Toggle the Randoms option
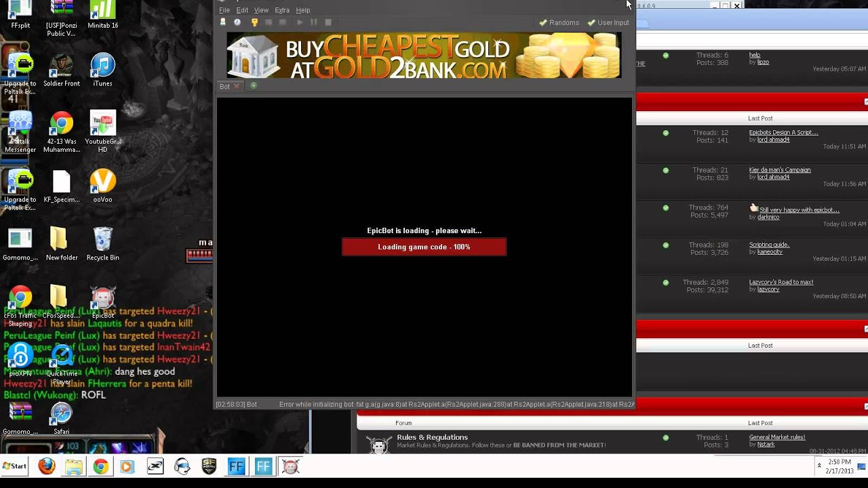868x488 pixels. pyautogui.click(x=559, y=22)
